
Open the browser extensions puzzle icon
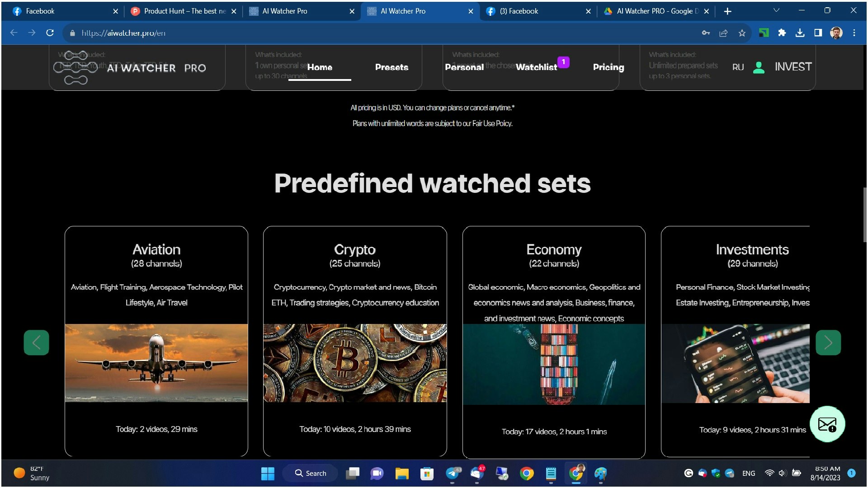pos(782,33)
